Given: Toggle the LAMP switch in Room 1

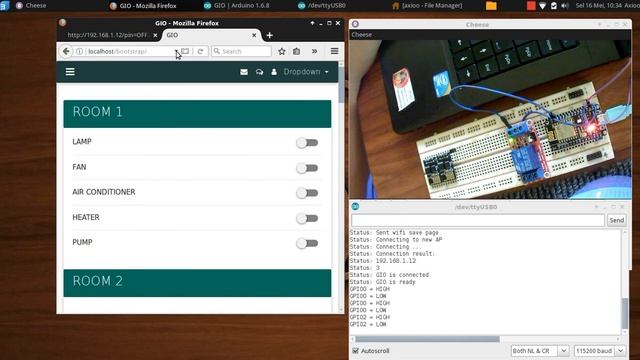Looking at the screenshot, I should click(307, 143).
